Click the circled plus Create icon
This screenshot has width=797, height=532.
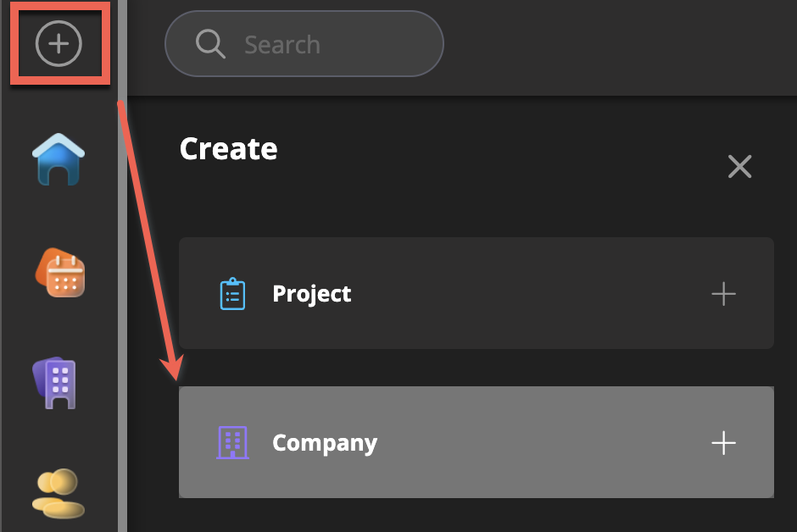(59, 43)
